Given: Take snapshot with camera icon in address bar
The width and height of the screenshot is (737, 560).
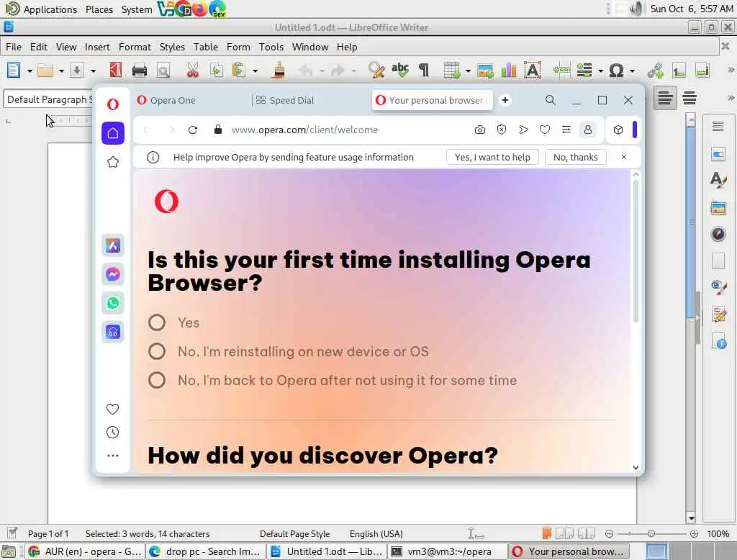Looking at the screenshot, I should tap(480, 130).
